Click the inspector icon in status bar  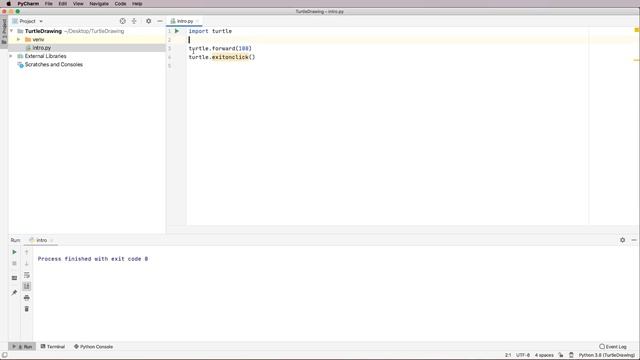571,355
